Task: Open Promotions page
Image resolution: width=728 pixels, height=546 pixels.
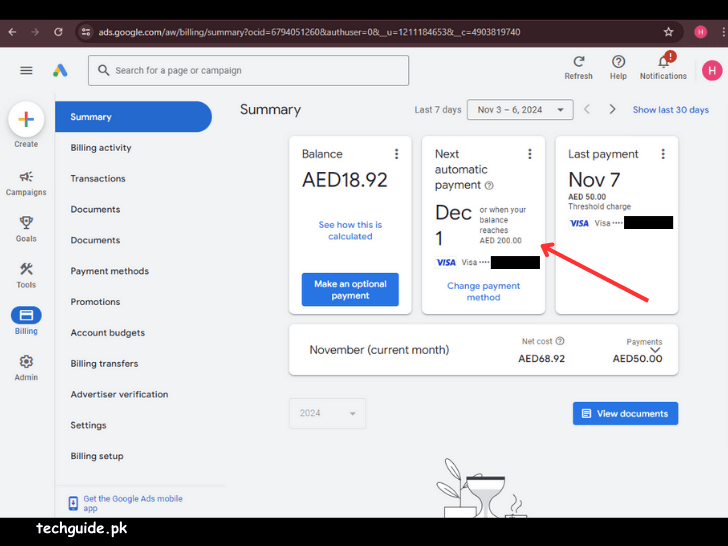Action: click(x=95, y=302)
